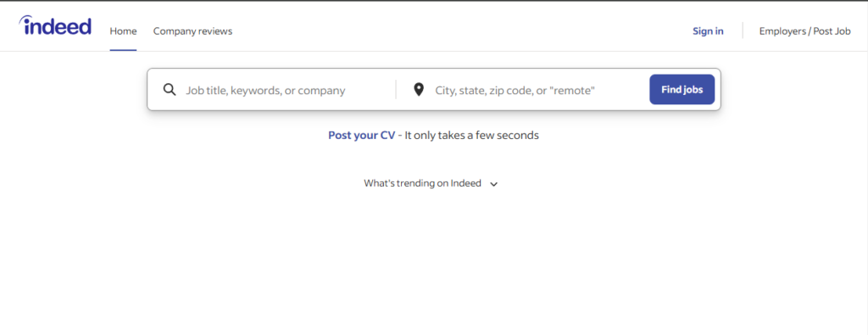Open the Employers / Post Job link
868x335 pixels.
click(x=805, y=31)
